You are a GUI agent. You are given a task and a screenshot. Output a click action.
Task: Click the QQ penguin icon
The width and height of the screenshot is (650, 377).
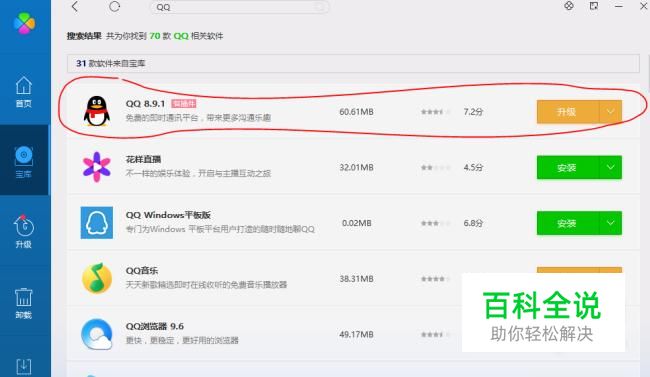(97, 111)
